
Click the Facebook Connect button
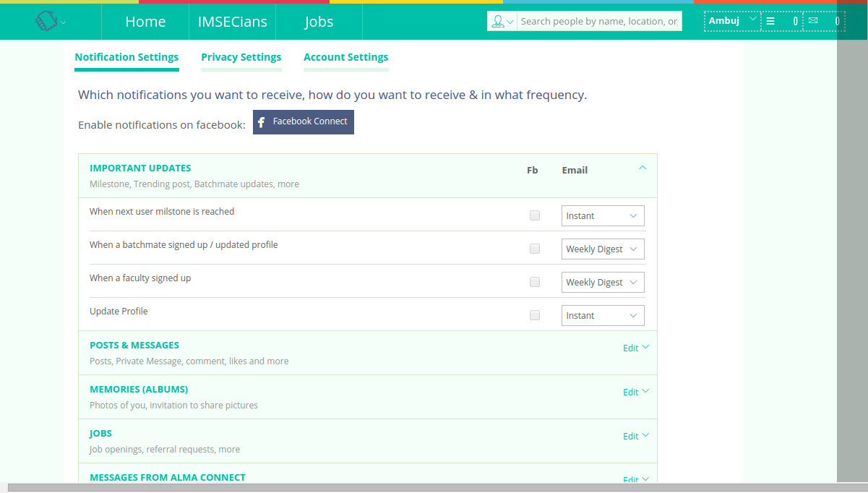point(304,122)
